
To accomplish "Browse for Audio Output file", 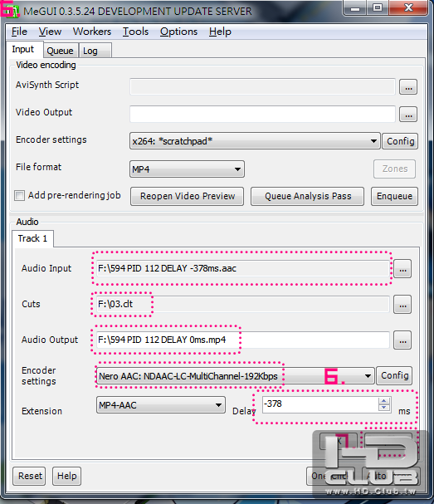I will (x=402, y=340).
